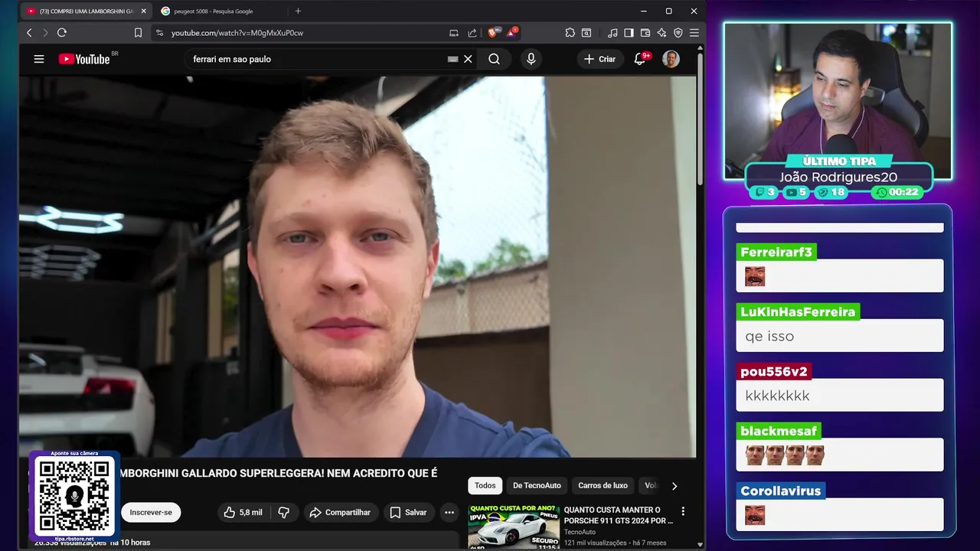
Task: Click chat message kkkkkkkk
Action: tap(777, 396)
